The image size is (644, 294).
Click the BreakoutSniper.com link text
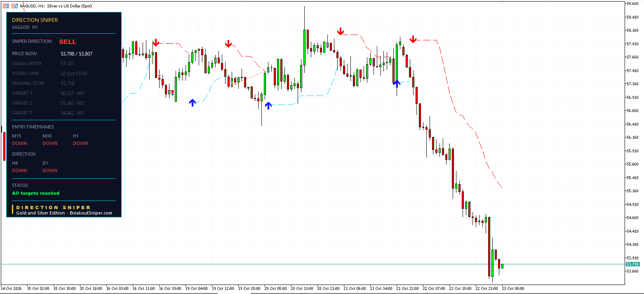pyautogui.click(x=91, y=213)
